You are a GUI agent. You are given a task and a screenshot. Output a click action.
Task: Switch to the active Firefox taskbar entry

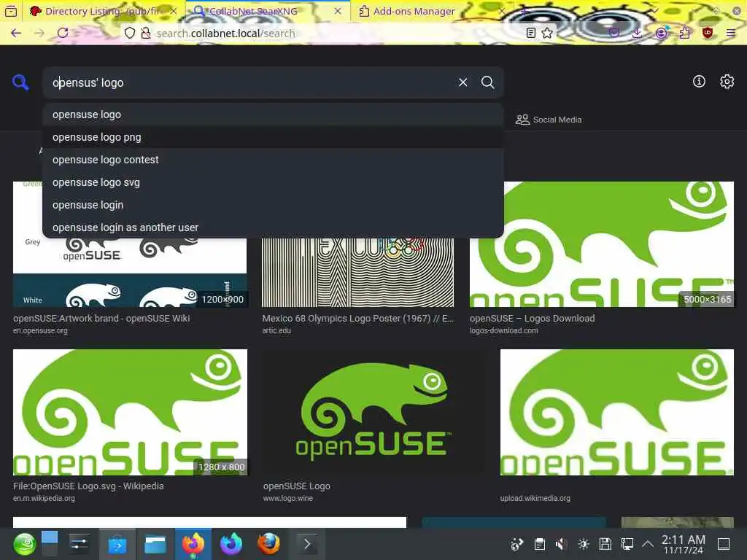pos(193,544)
